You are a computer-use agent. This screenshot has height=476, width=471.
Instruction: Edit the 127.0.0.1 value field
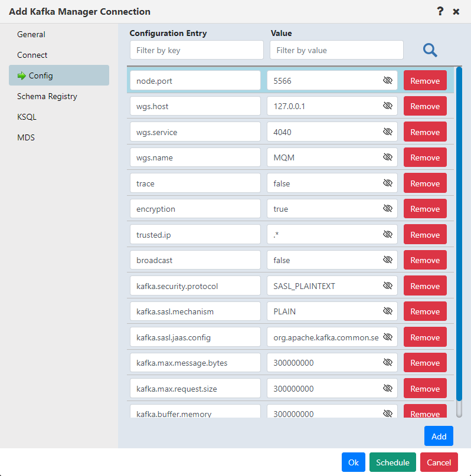(x=332, y=106)
